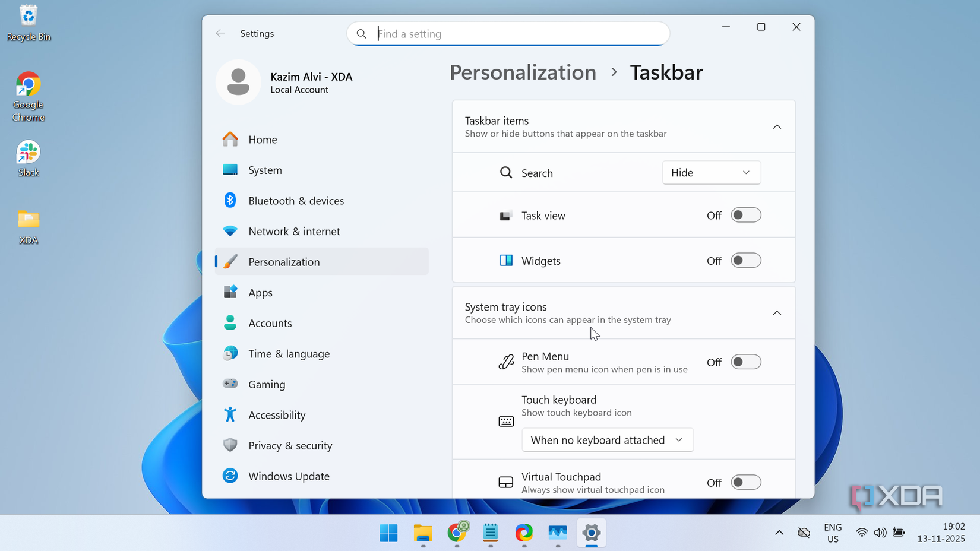
Task: Toggle Task view switch on
Action: (x=746, y=215)
